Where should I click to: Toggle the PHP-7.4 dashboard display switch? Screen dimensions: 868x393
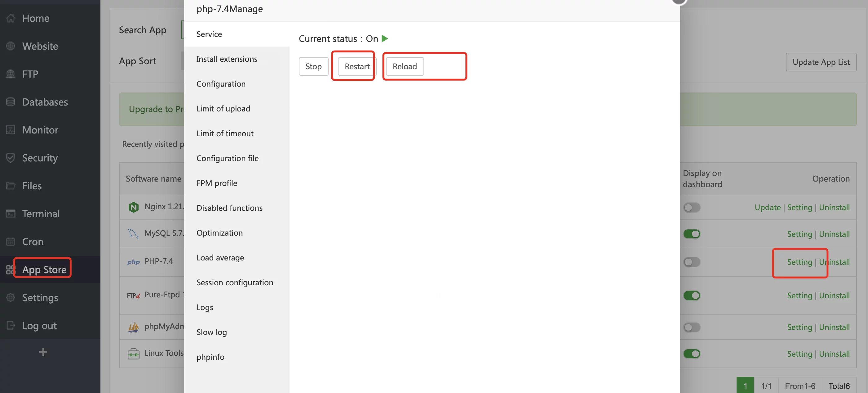pos(691,262)
